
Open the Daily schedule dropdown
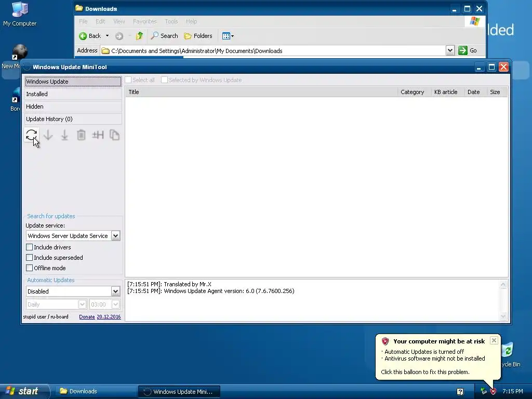coord(82,304)
